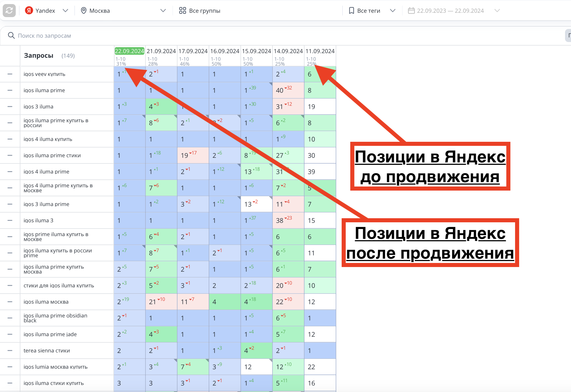Expand the Москва region dropdown arrow

[x=163, y=11]
